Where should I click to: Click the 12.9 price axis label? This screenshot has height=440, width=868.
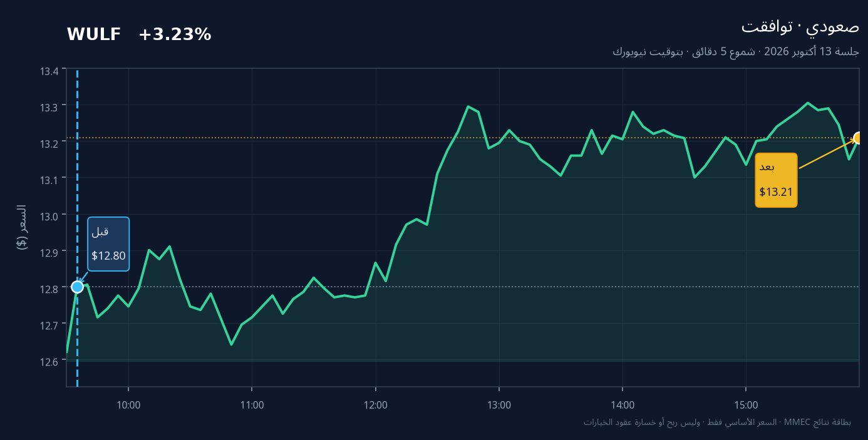coord(49,252)
